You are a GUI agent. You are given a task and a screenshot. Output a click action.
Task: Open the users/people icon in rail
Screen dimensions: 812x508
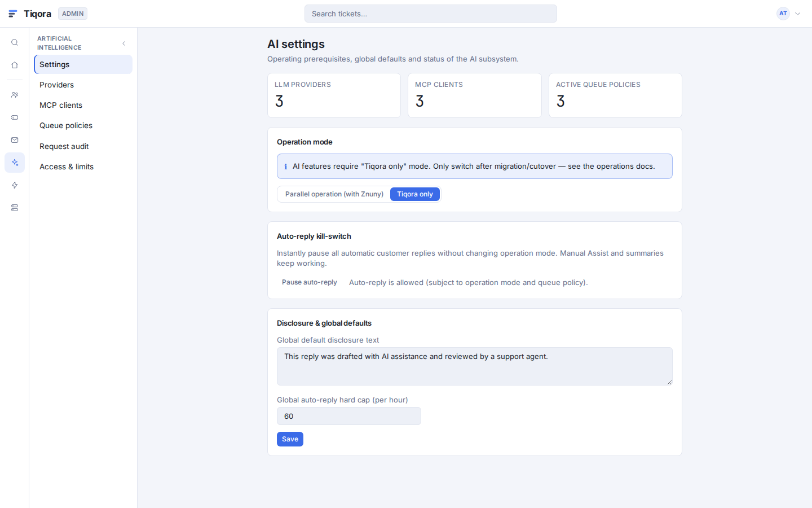15,95
